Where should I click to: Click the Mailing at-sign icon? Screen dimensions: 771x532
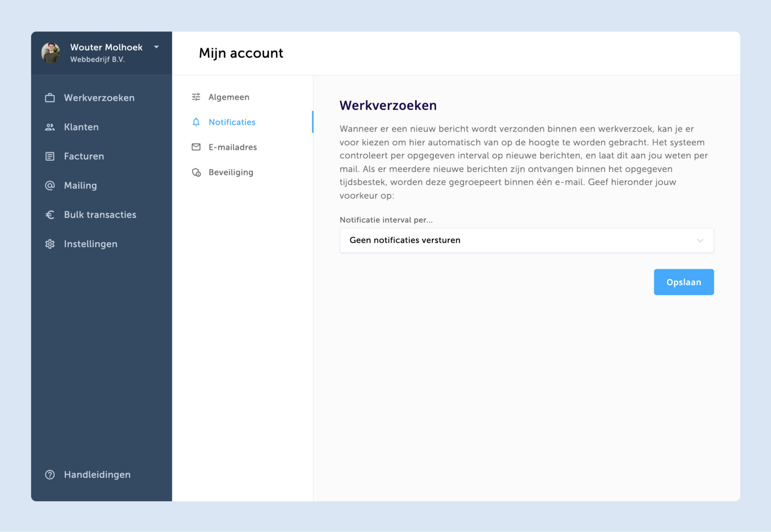tap(50, 185)
